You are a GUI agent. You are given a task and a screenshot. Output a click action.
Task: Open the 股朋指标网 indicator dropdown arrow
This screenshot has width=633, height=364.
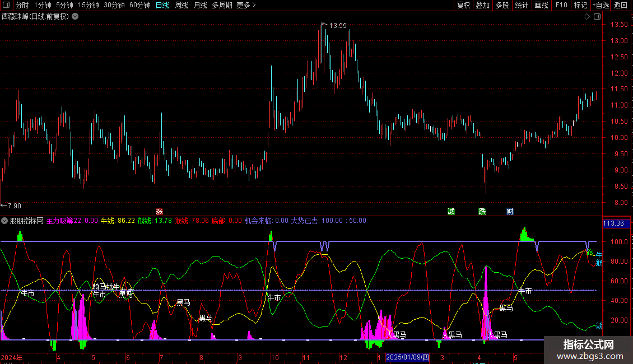coord(4,221)
